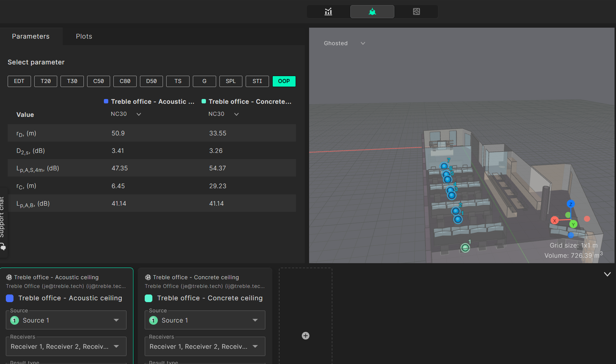Select the 3D model view icon
This screenshot has height=364, width=616.
click(x=372, y=12)
